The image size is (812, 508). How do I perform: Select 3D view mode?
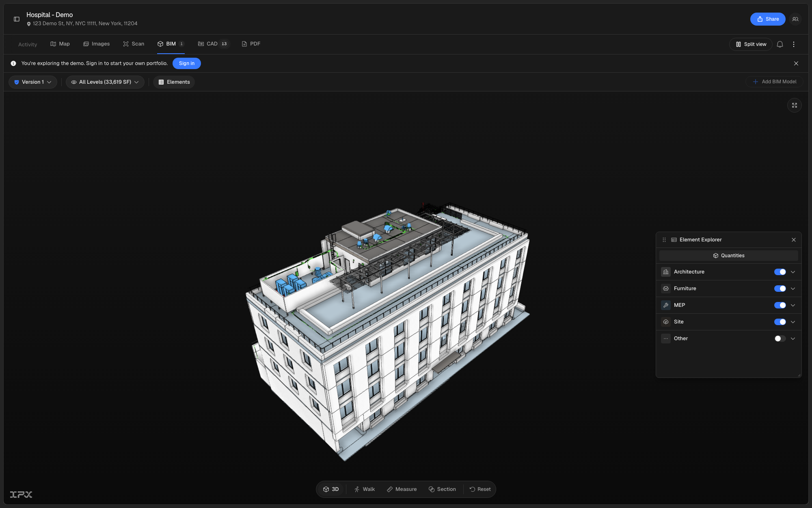click(331, 489)
